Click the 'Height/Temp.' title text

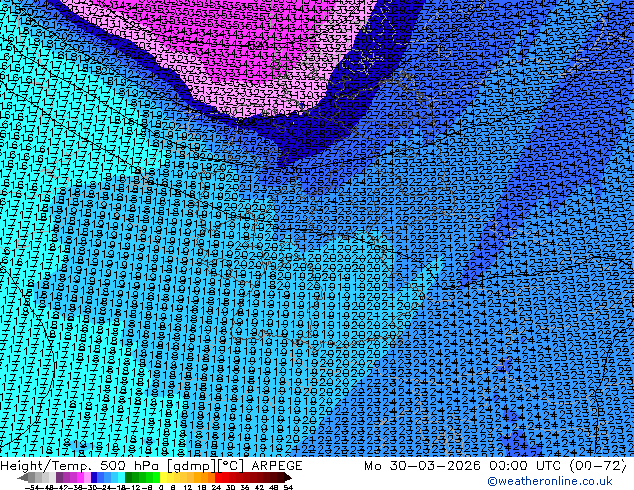[x=46, y=466]
